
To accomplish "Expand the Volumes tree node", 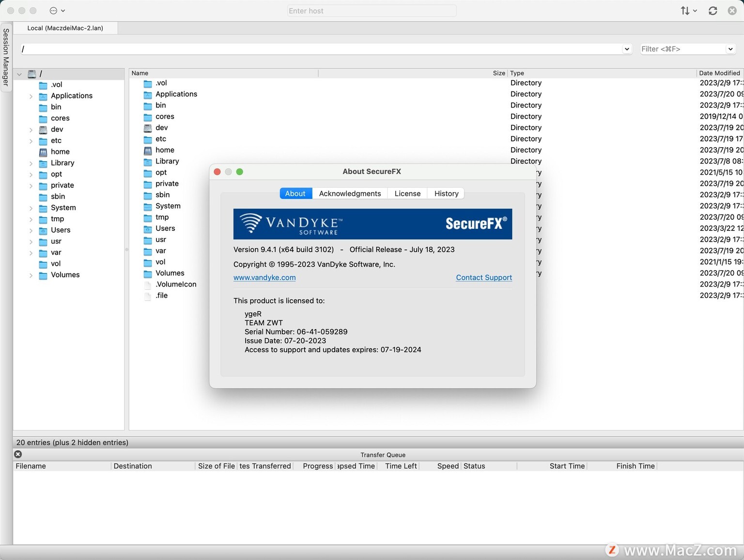I will (x=31, y=275).
